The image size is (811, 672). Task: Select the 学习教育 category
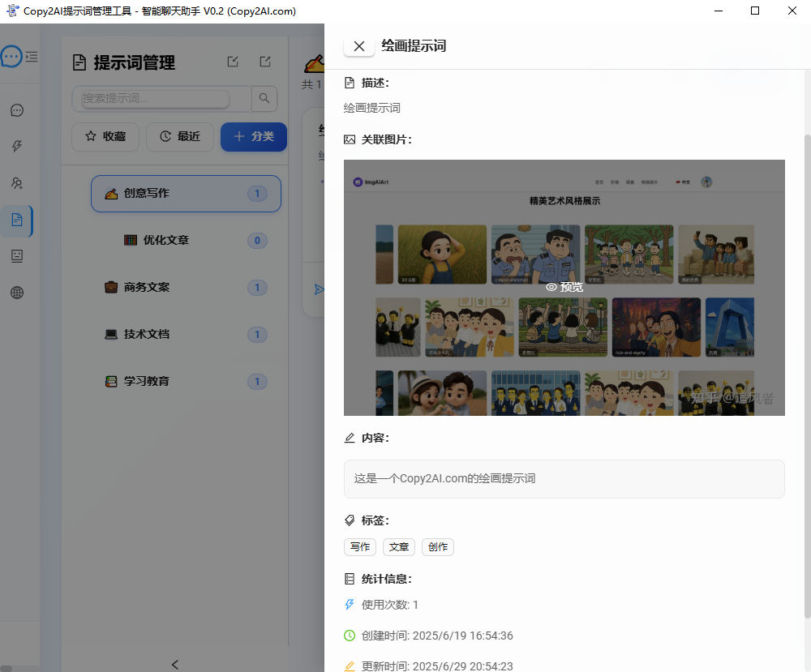click(186, 382)
